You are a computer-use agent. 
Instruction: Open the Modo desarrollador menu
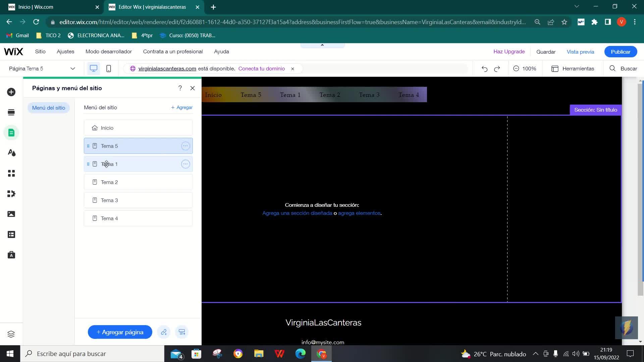pos(109,52)
